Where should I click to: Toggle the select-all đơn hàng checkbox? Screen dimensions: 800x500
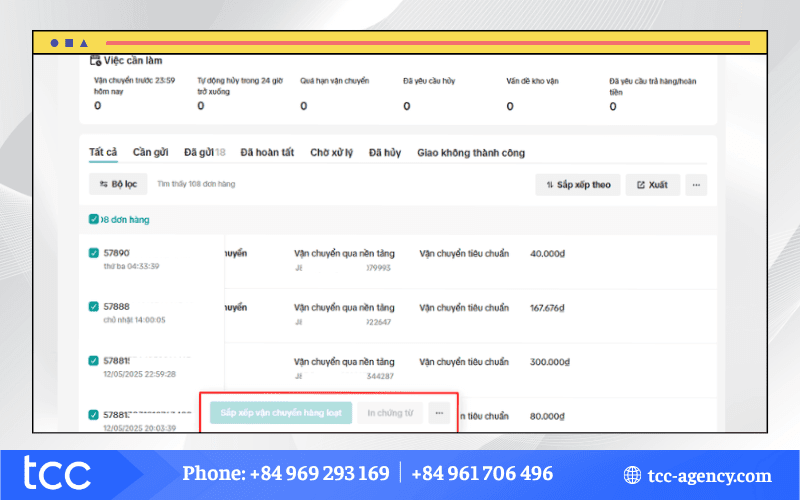tap(93, 219)
